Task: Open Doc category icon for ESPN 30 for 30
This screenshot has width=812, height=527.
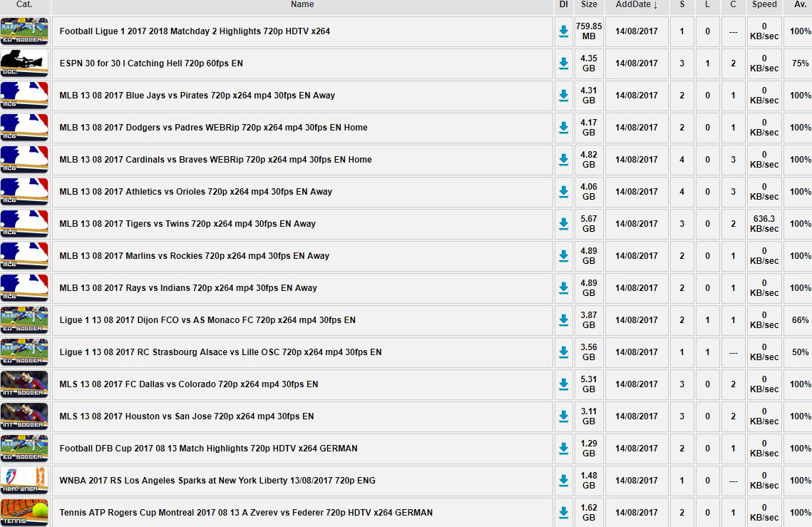Action: (x=24, y=63)
